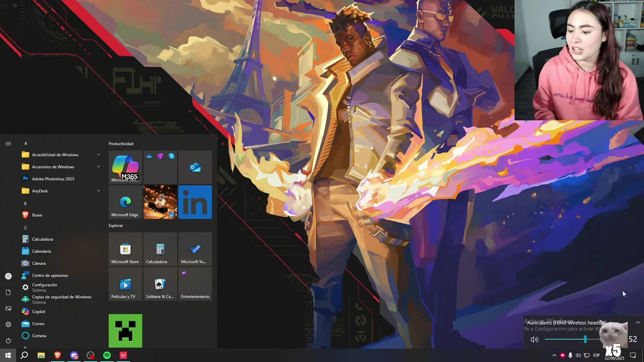This screenshot has height=362, width=644.
Task: Open OBS Studio from the taskbar
Action: (91, 355)
